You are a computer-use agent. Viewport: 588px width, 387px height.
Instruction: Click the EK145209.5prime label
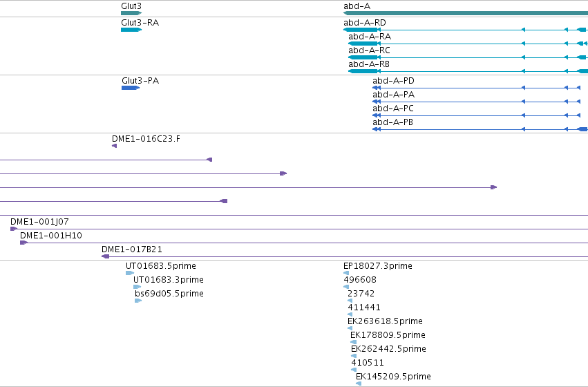[x=393, y=377]
